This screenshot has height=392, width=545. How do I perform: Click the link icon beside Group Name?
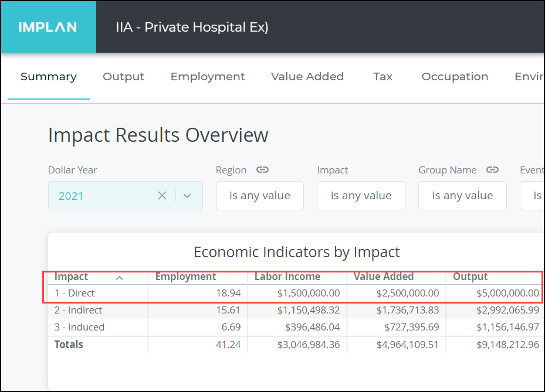[x=492, y=170]
